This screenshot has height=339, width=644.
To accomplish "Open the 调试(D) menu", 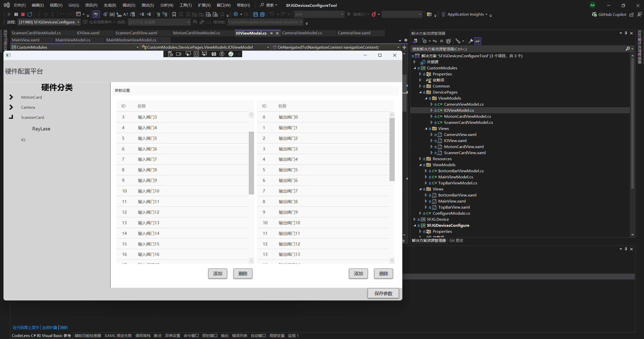I will 129,5.
